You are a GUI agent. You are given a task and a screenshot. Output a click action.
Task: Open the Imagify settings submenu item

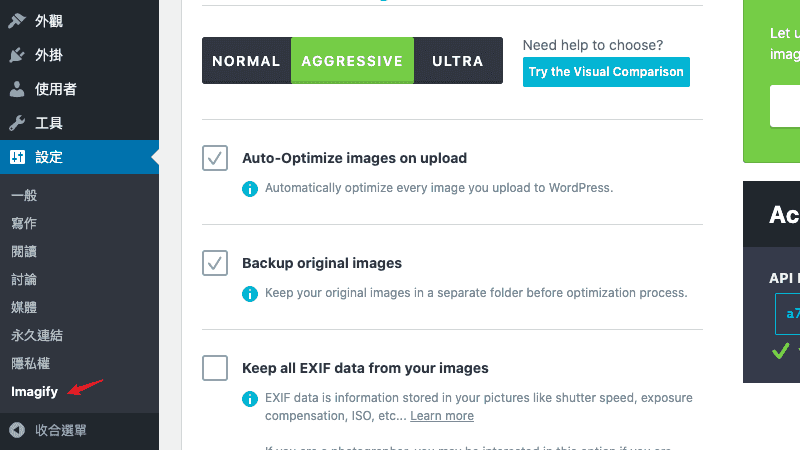pos(34,391)
